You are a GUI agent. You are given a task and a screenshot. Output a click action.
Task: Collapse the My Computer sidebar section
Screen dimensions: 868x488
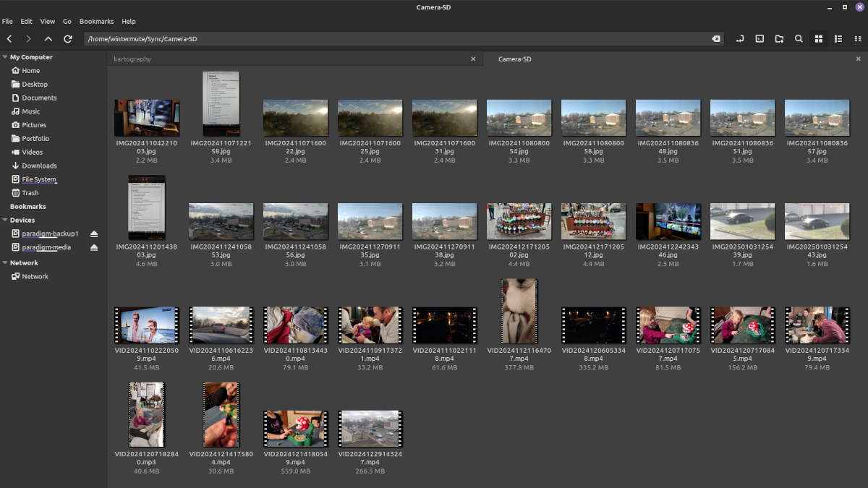5,57
